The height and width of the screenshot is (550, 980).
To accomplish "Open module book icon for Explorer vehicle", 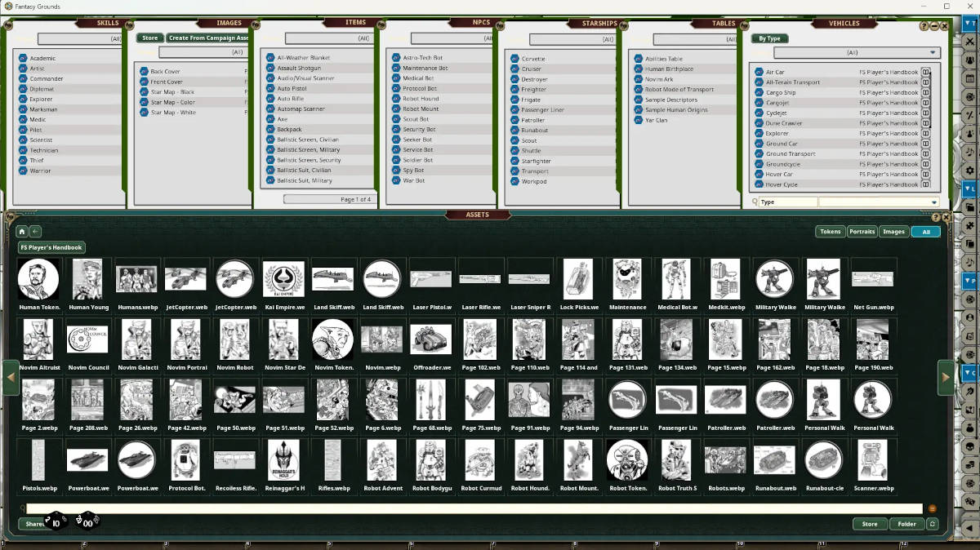I will coord(926,133).
